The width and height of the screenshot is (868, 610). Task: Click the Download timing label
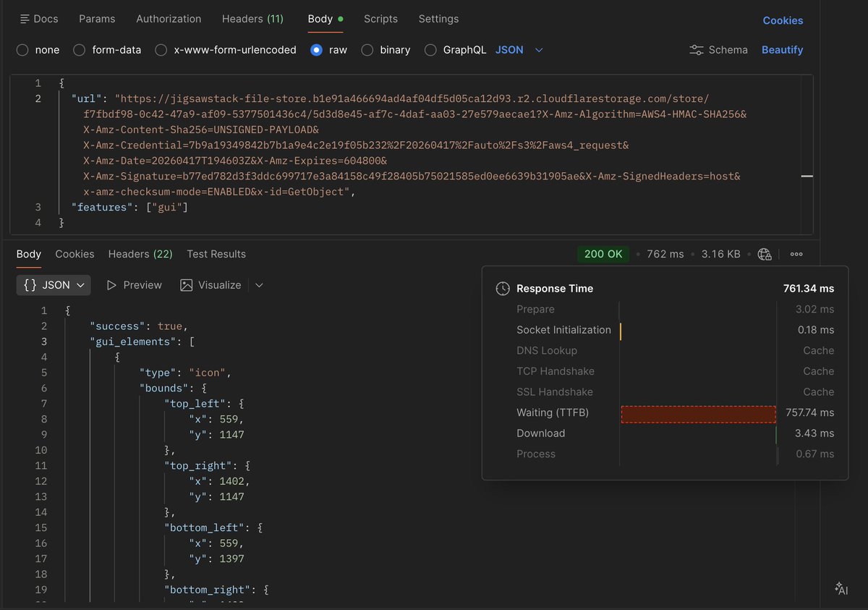[x=540, y=433]
